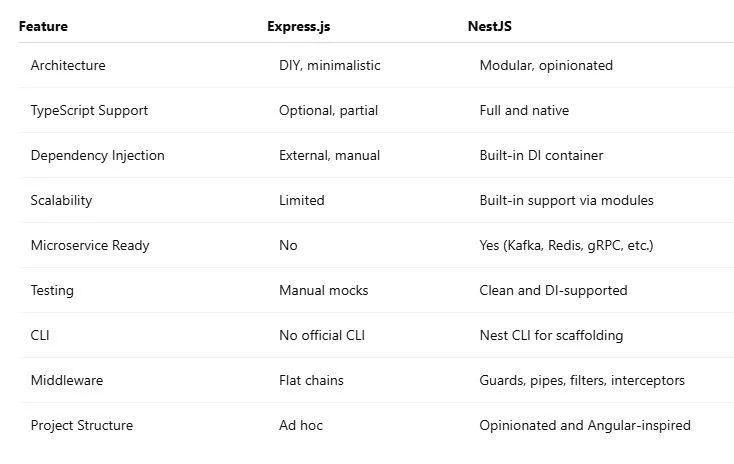Click the 'Built-in DI container' text
Image resolution: width=734 pixels, height=464 pixels.
541,155
